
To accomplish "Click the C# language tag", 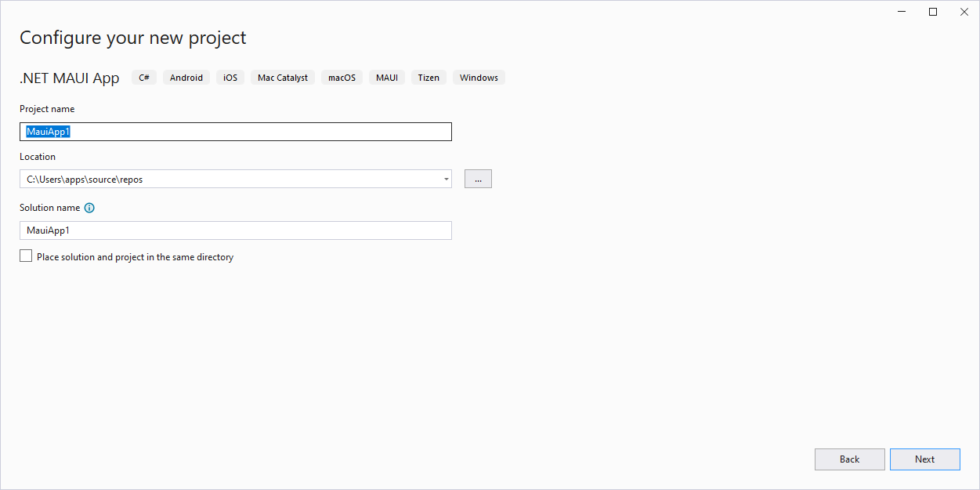I will pyautogui.click(x=144, y=78).
